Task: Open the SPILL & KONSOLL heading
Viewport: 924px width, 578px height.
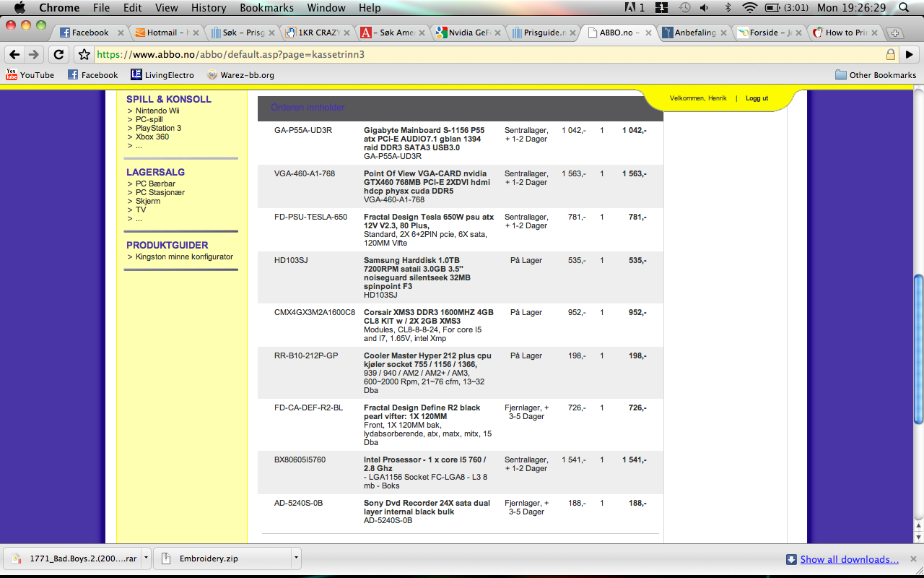Action: pyautogui.click(x=169, y=99)
